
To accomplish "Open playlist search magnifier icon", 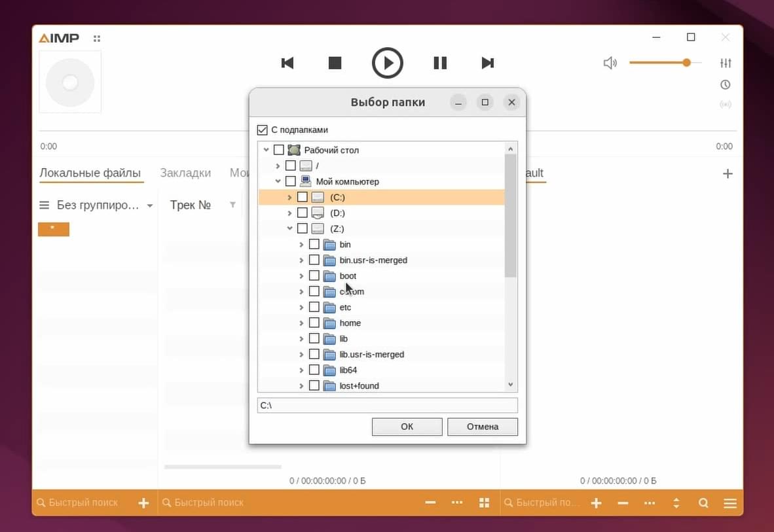I will (703, 503).
